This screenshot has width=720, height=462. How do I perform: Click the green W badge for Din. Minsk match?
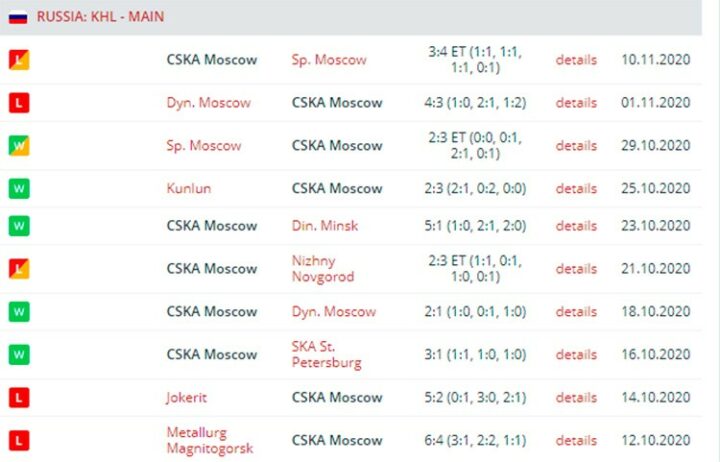pos(19,225)
